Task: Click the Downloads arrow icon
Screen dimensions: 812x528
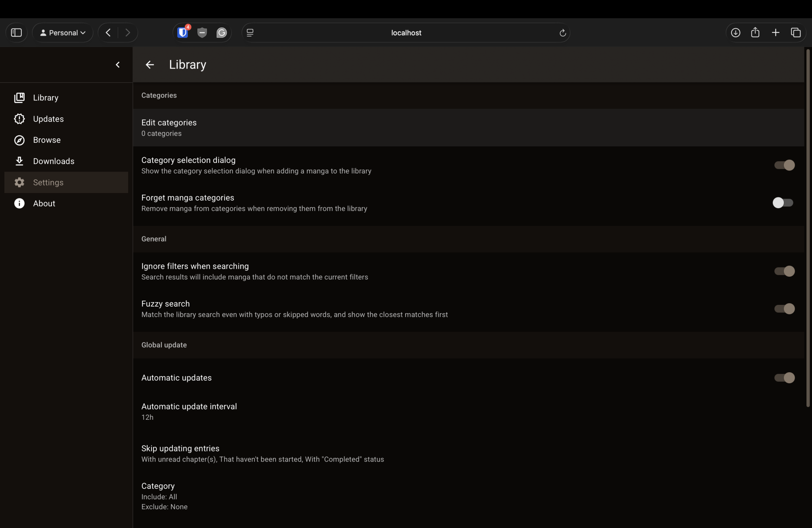Action: [19, 161]
